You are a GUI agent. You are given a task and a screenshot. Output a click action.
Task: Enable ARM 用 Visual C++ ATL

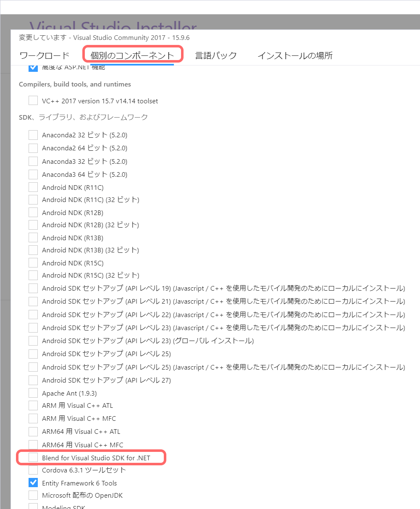(33, 406)
